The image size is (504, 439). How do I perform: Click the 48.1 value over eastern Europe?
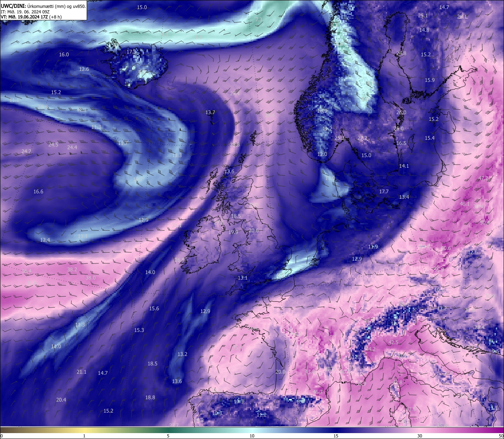[465, 204]
